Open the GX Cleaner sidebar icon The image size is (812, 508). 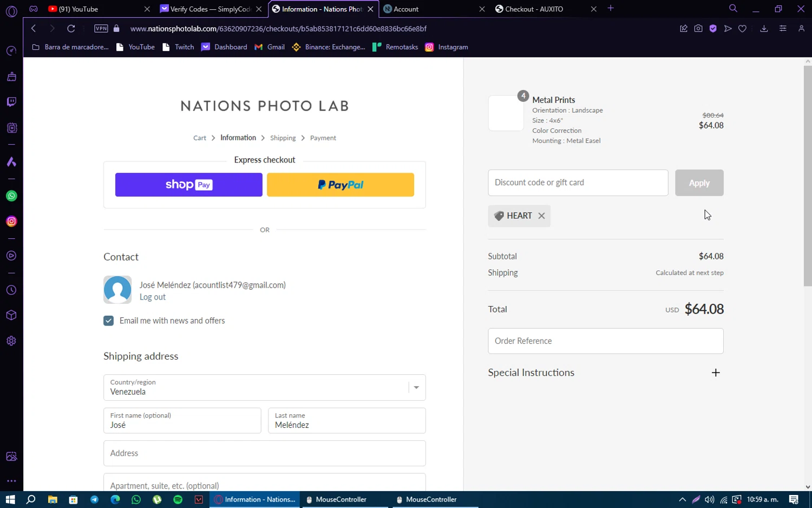11,77
